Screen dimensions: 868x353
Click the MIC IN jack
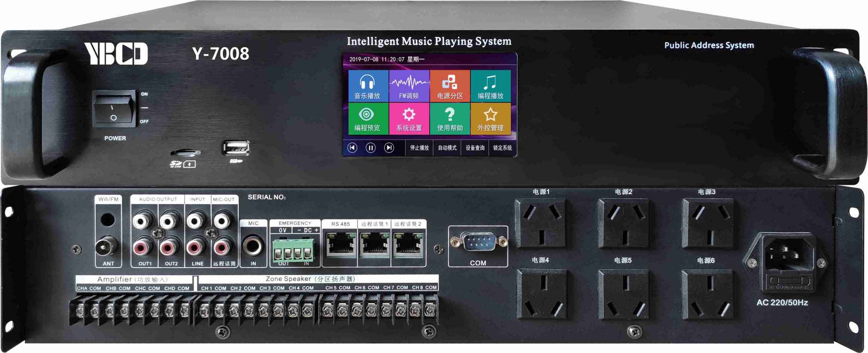click(x=252, y=245)
